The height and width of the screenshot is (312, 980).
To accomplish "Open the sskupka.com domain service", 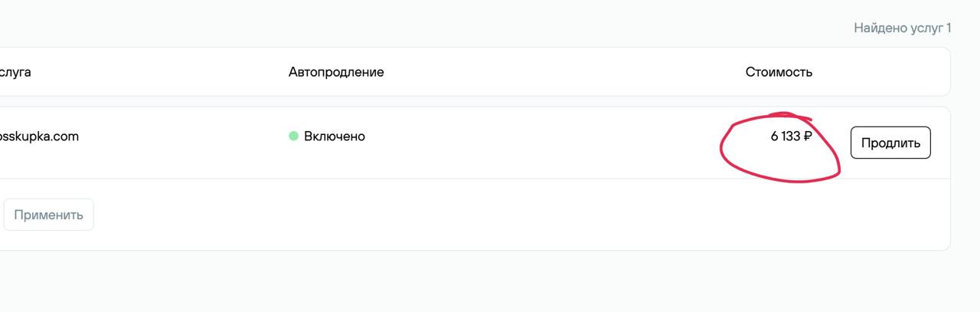I will point(38,136).
